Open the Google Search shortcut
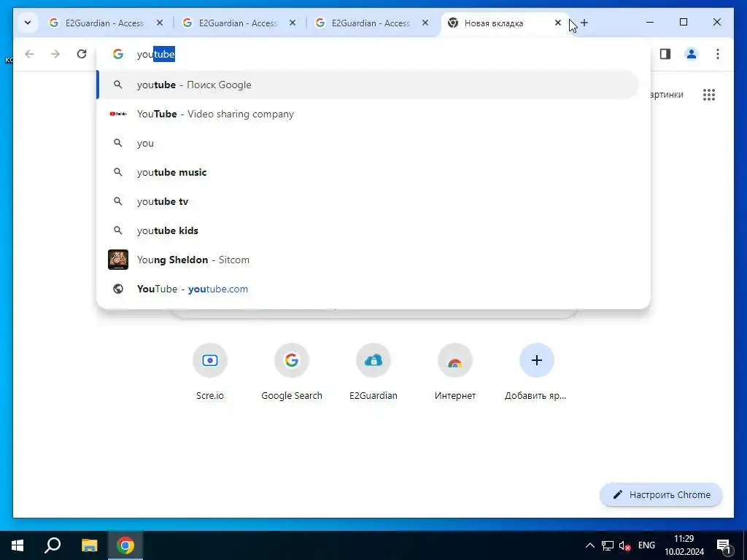The image size is (747, 560). [292, 373]
